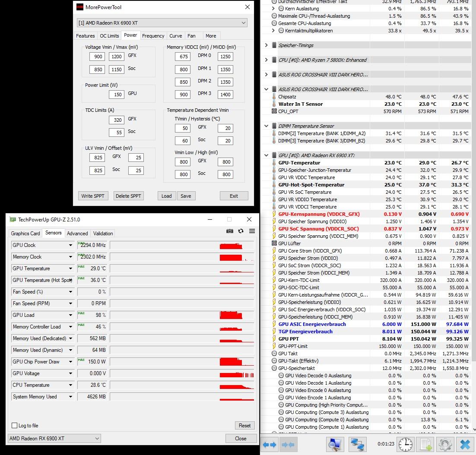This screenshot has width=476, height=455.
Task: Click Reset button in GPU-Z
Action: tap(244, 426)
